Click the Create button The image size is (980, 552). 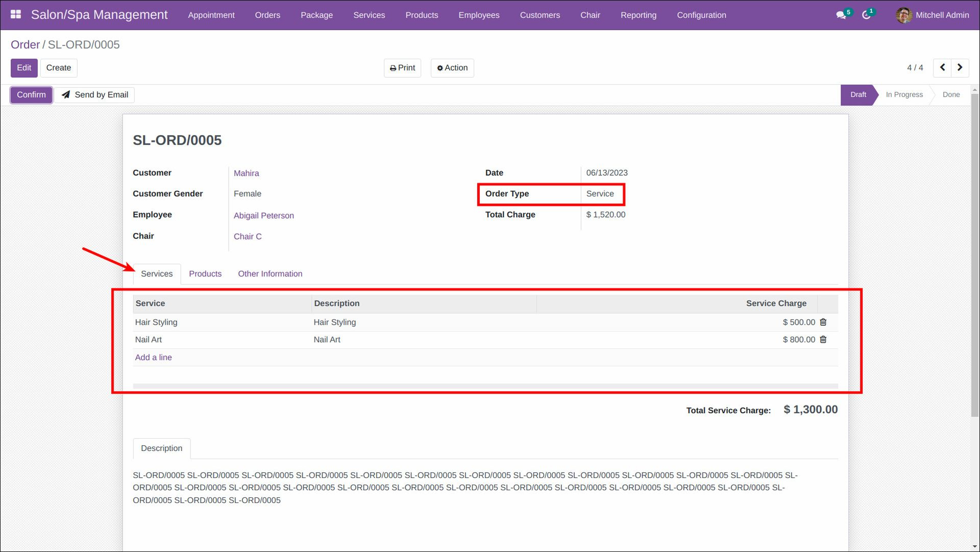coord(59,68)
